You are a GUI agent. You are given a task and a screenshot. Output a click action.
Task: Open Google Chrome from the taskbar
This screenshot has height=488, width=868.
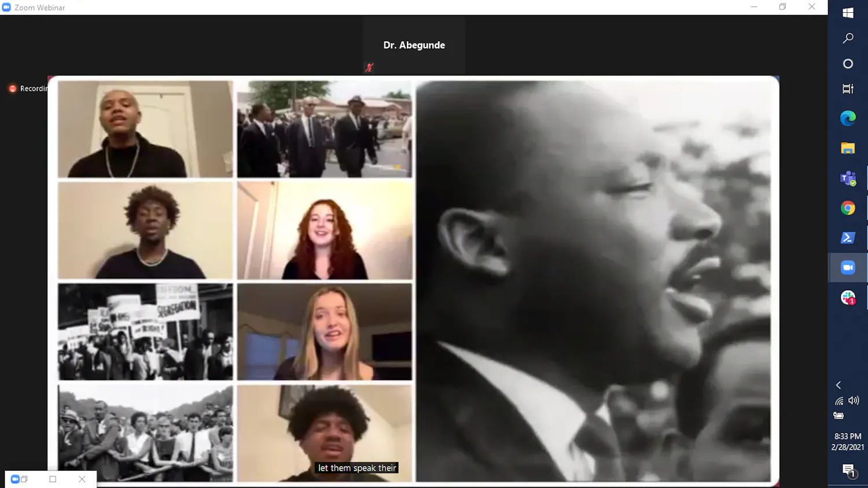tap(848, 208)
